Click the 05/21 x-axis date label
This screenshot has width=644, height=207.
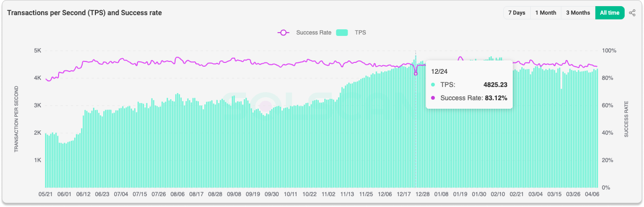click(46, 194)
